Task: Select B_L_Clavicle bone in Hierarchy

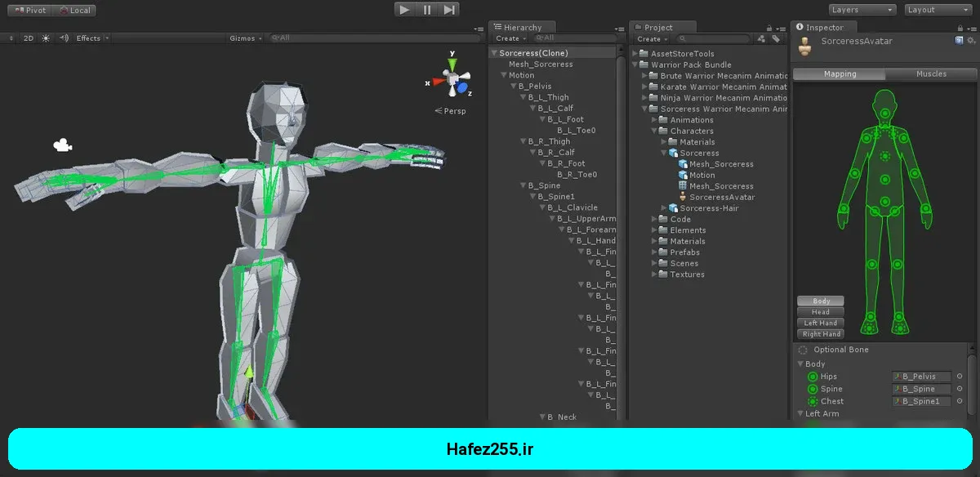Action: 572,207
